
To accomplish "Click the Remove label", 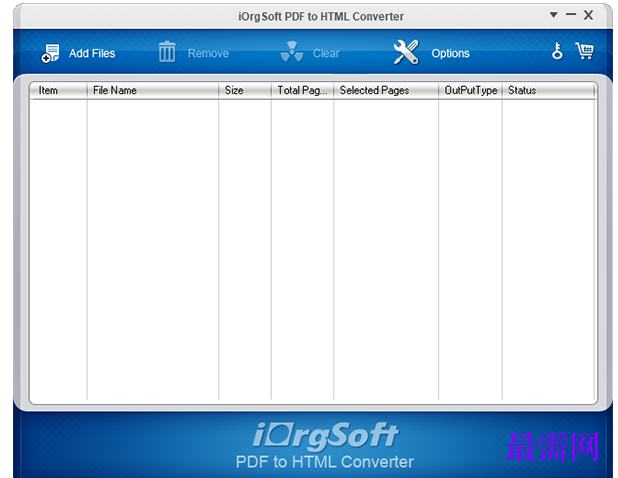I will pyautogui.click(x=208, y=53).
